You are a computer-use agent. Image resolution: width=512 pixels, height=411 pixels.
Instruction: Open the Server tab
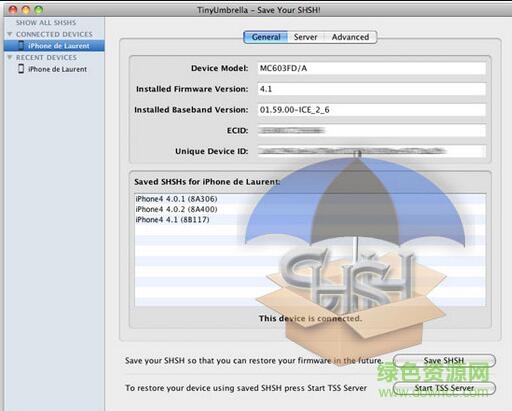click(305, 37)
